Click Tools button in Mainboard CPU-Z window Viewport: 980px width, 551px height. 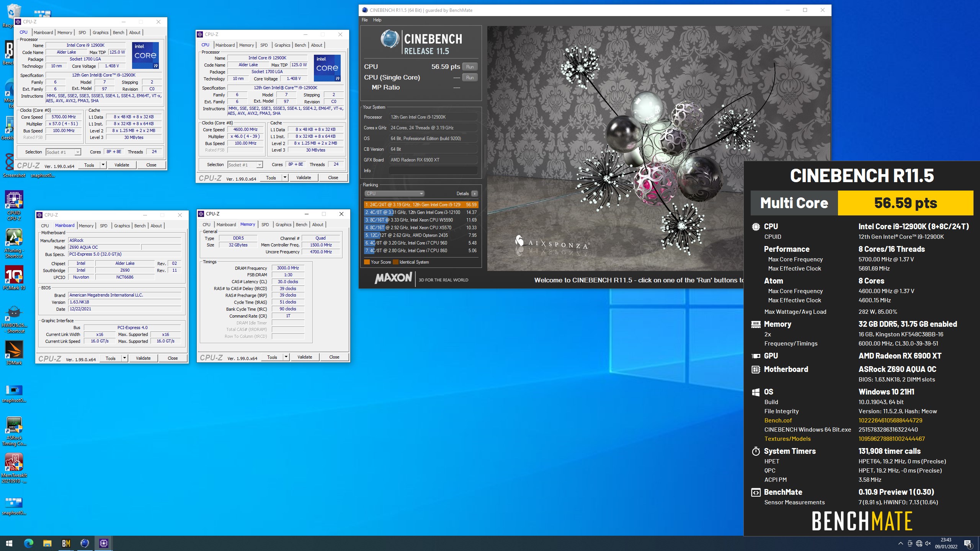[x=111, y=358]
